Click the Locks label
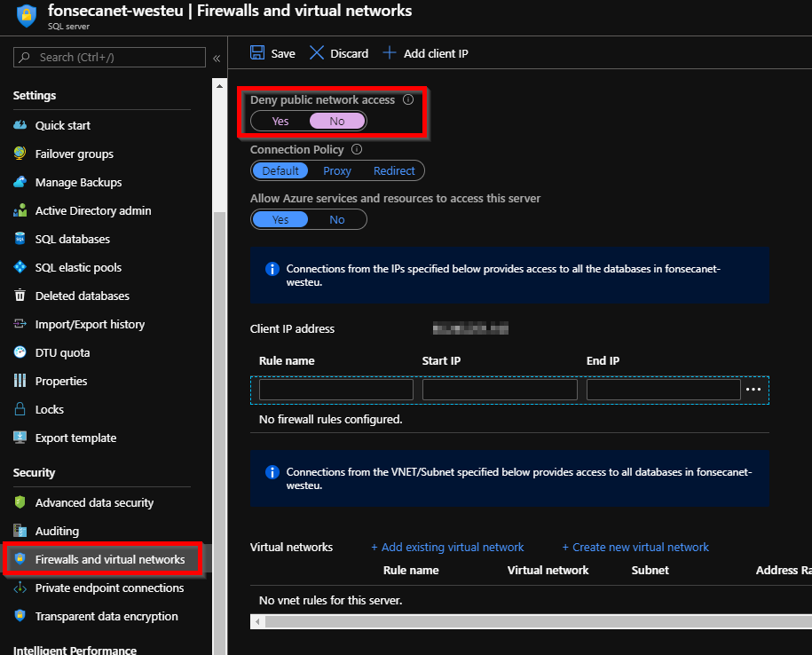Screen dimensions: 812x655 49,409
